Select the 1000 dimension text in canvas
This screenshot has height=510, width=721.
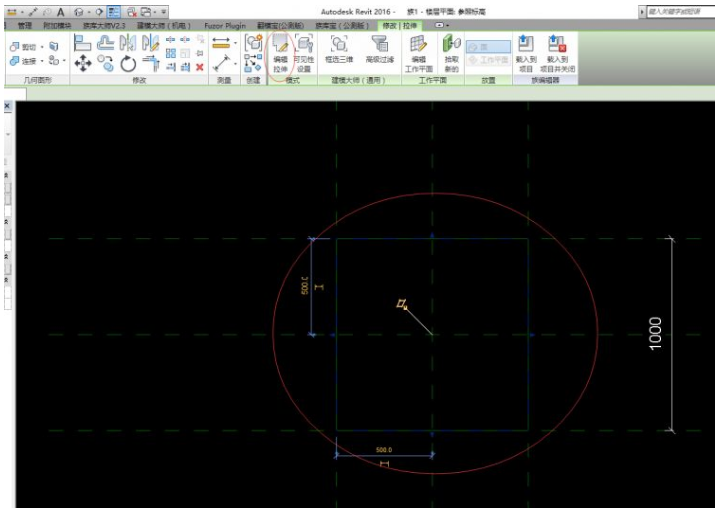point(656,334)
